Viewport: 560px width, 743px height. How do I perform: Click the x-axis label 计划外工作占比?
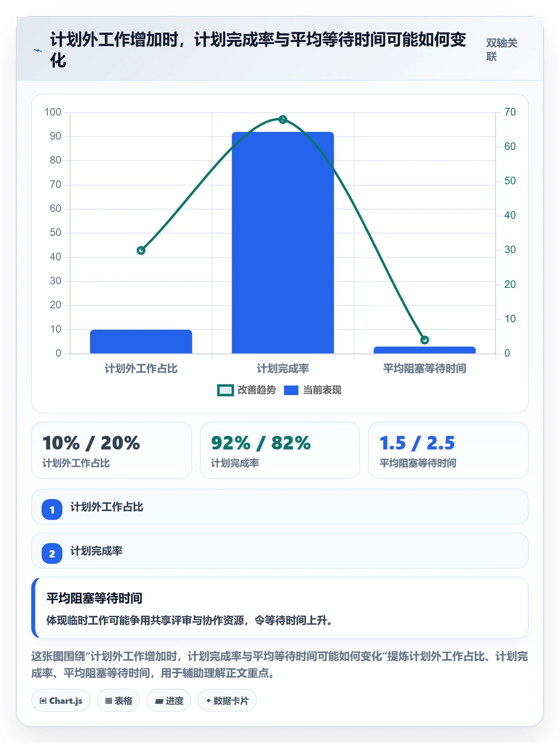click(x=141, y=368)
